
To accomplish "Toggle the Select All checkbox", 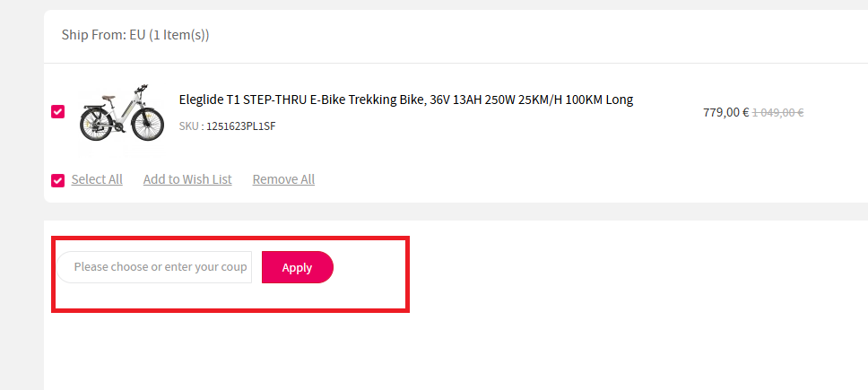I will pos(58,180).
